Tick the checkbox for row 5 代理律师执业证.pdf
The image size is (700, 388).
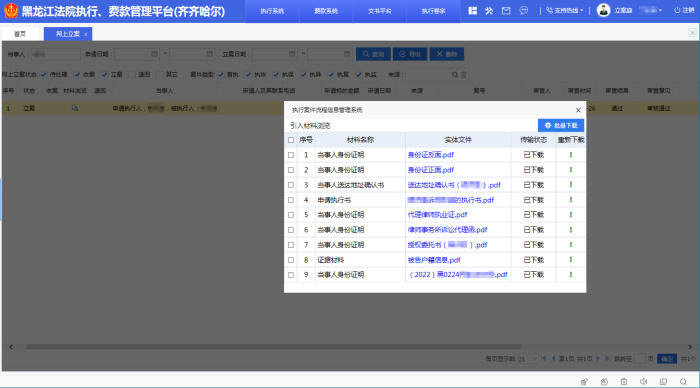[x=291, y=215]
